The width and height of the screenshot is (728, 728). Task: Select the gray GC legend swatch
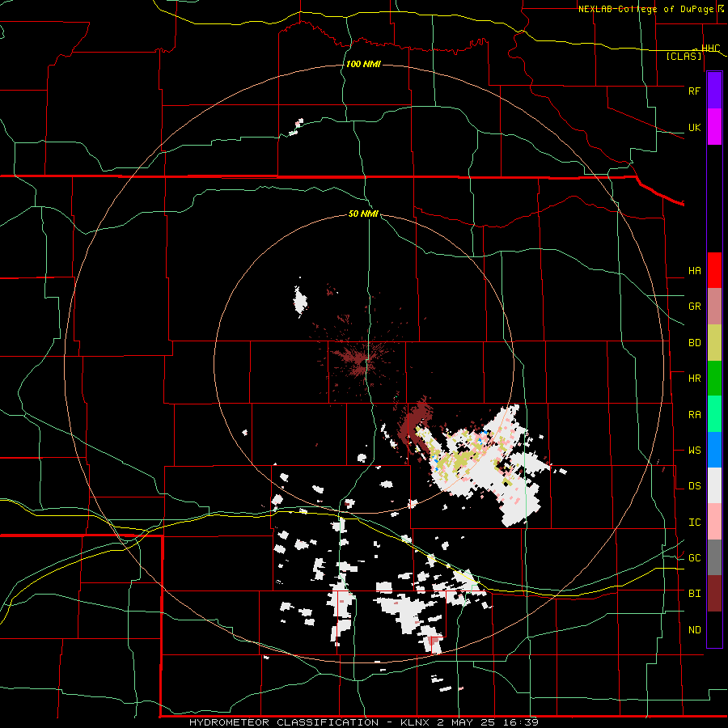pos(714,557)
